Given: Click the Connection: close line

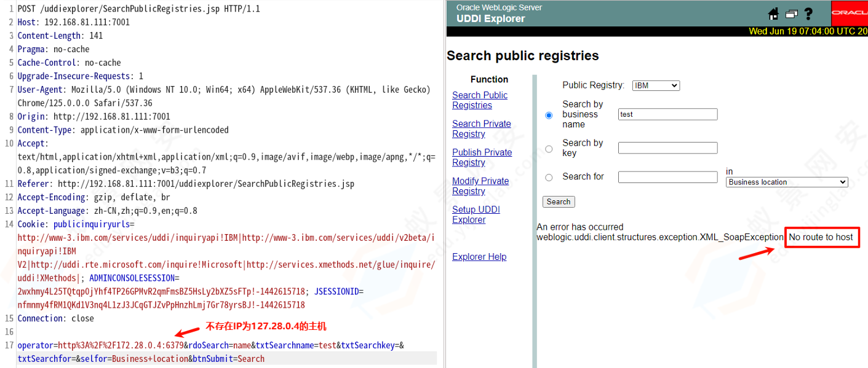Looking at the screenshot, I should 56,318.
